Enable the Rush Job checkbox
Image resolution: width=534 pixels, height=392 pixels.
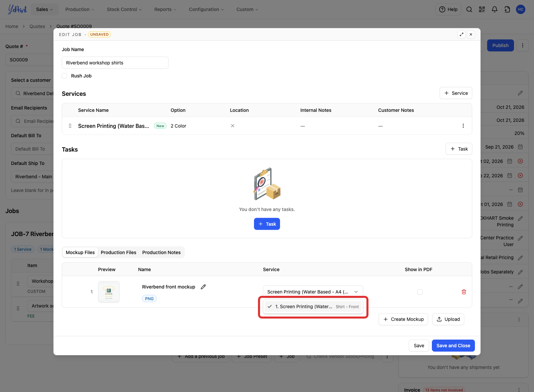click(65, 76)
